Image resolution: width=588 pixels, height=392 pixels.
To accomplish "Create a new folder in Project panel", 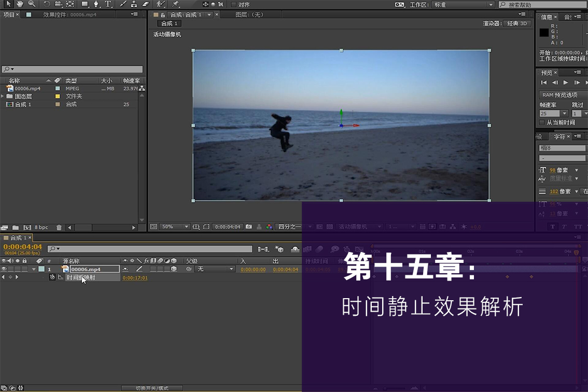I will pyautogui.click(x=16, y=227).
